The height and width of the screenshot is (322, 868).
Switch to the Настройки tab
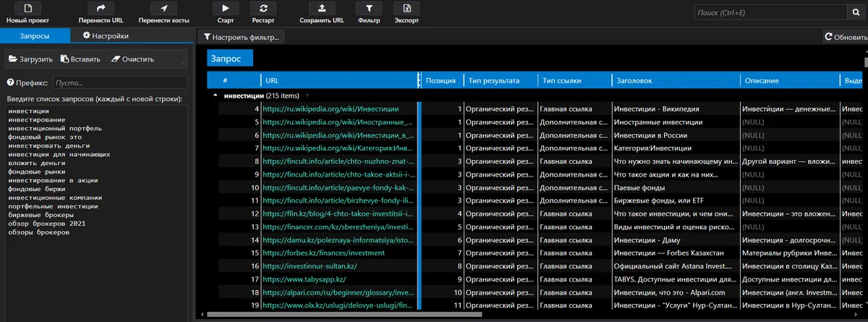pyautogui.click(x=106, y=35)
